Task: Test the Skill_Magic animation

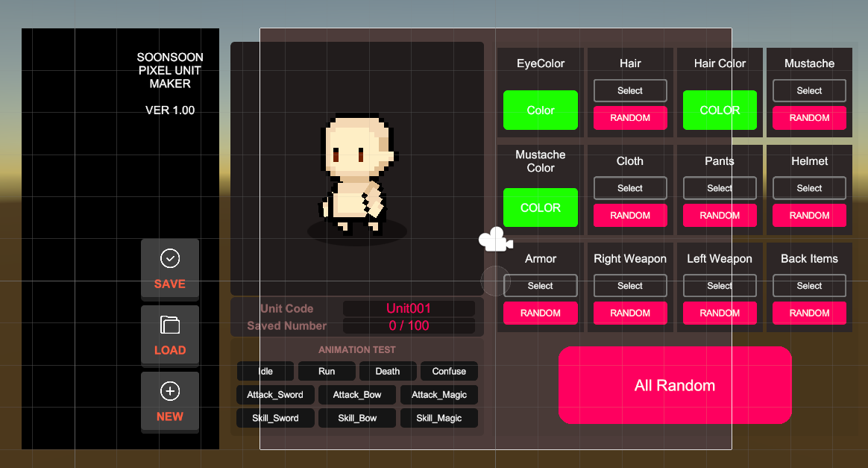Action: 439,419
